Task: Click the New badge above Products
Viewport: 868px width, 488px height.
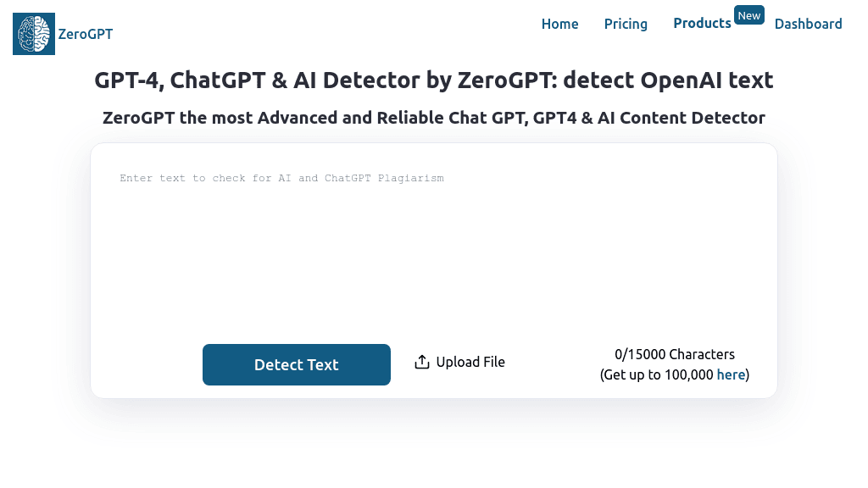Action: [748, 14]
